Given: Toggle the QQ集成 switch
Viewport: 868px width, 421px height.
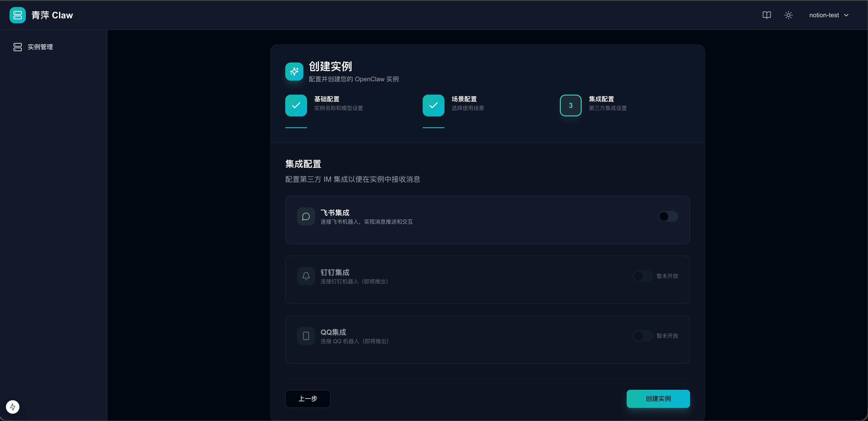Looking at the screenshot, I should point(643,336).
